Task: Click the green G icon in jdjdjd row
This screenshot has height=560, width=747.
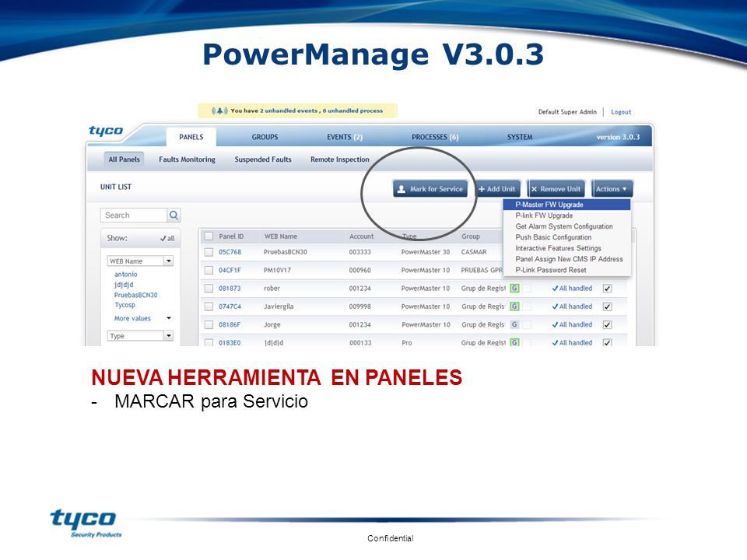Action: tap(514, 342)
